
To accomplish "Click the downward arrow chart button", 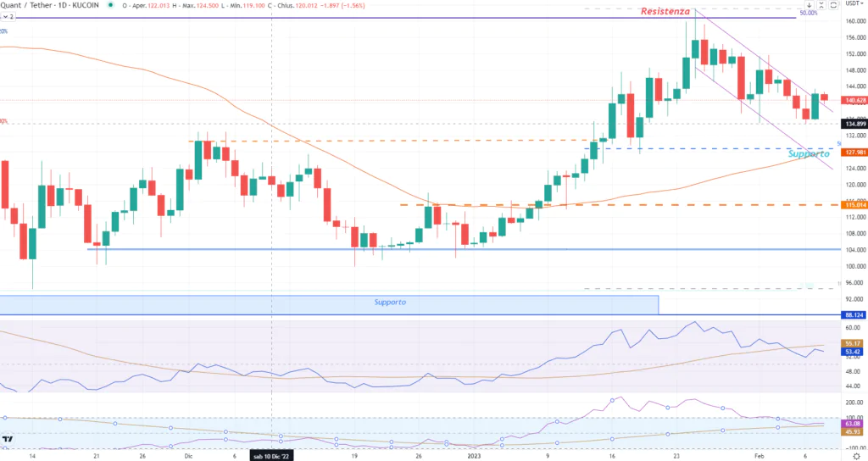I will 809,5.
